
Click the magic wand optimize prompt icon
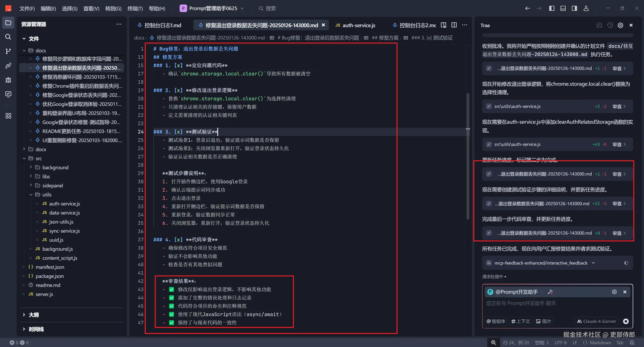tap(550, 292)
